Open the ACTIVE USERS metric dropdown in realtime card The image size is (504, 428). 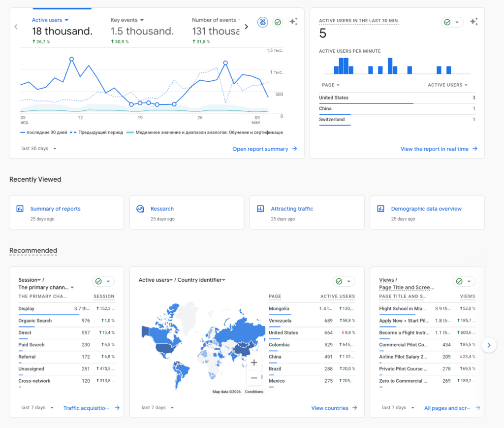click(x=447, y=85)
